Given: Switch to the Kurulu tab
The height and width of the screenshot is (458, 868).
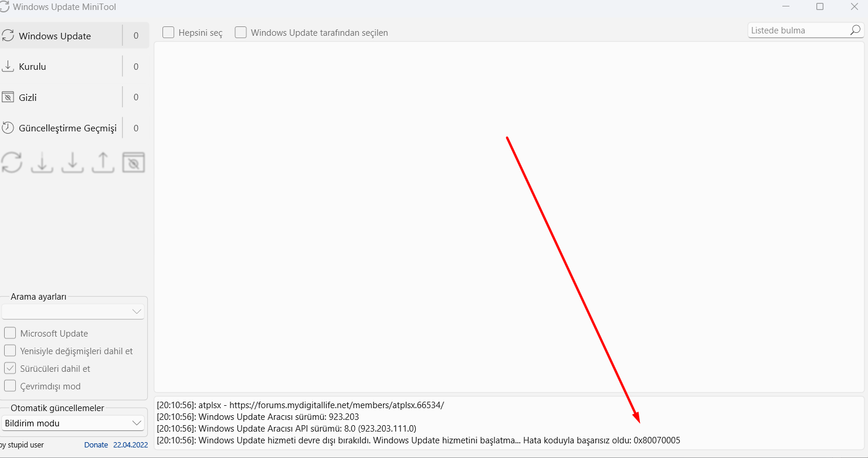Looking at the screenshot, I should (74, 67).
